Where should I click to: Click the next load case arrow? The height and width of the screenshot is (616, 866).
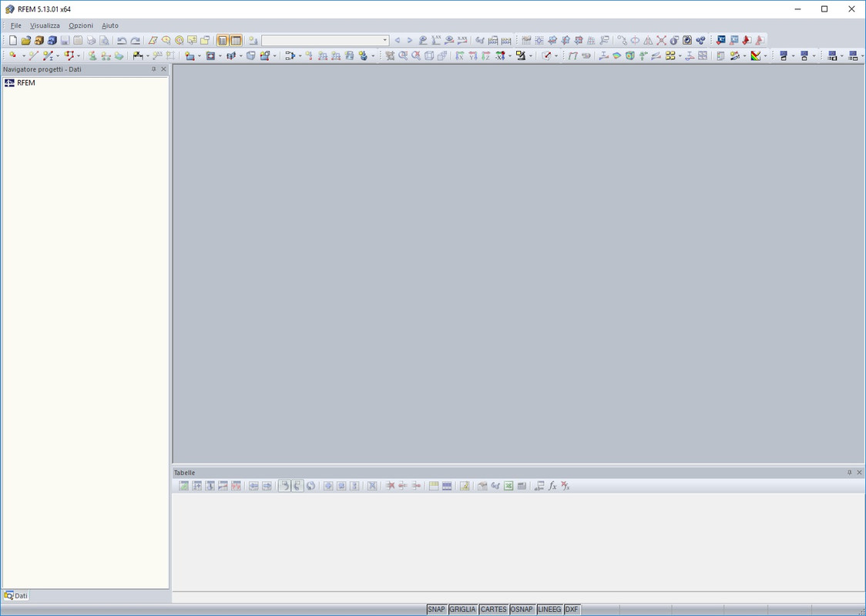click(x=410, y=40)
